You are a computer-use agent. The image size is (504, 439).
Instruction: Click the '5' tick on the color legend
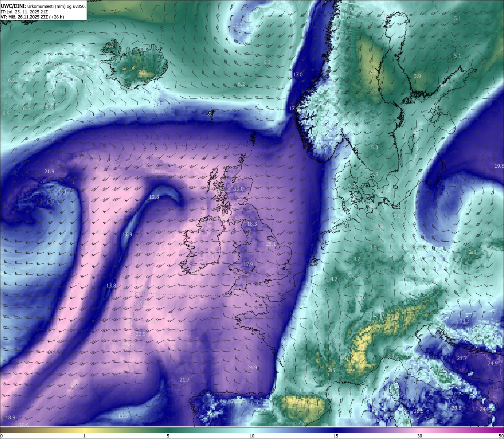[168, 436]
